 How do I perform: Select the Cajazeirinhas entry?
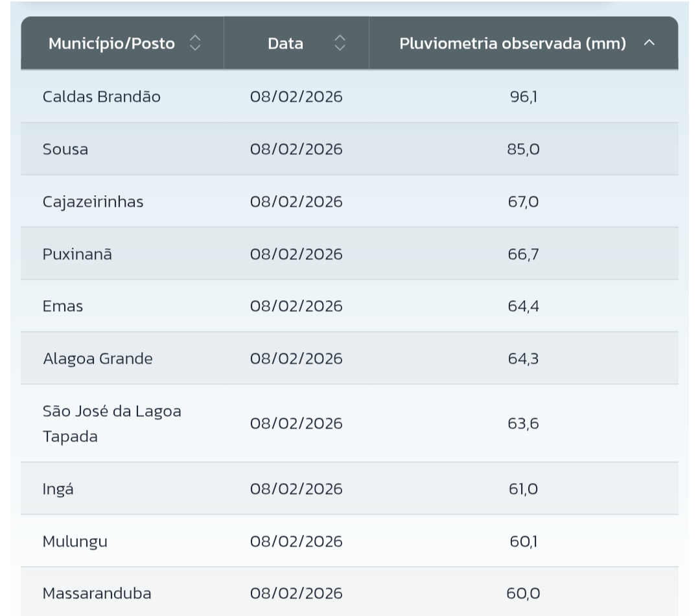click(x=93, y=202)
